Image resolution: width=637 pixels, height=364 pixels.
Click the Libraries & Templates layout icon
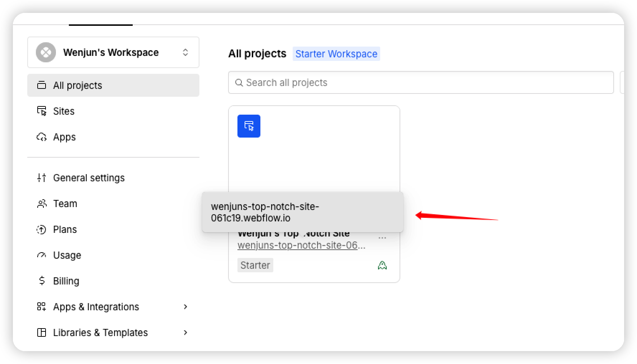42,332
